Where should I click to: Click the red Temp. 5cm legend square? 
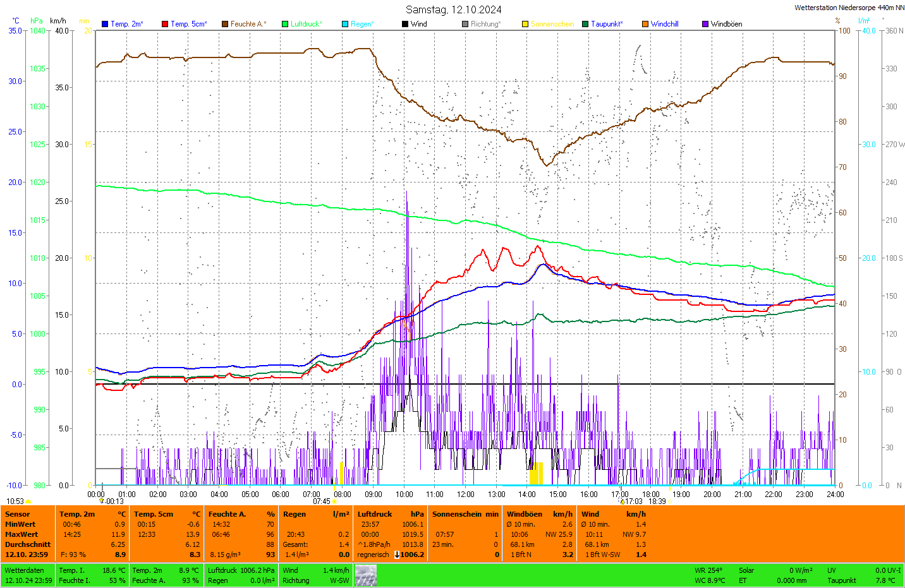coord(165,24)
